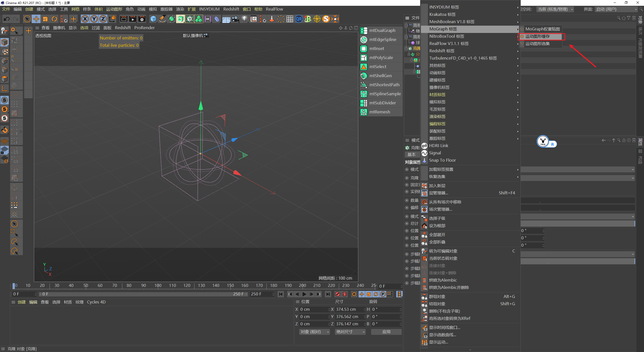Toggle the X axis lock
Image resolution: width=644 pixels, height=352 pixels.
(85, 19)
